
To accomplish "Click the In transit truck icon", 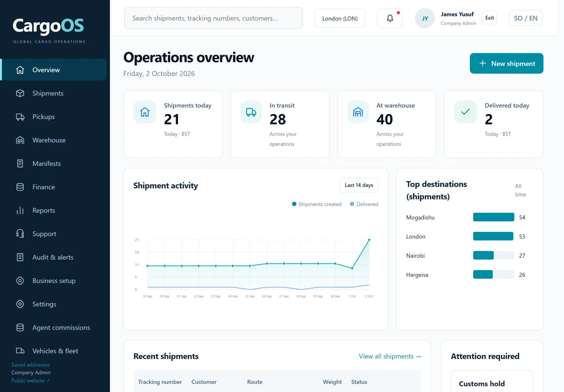I will 251,112.
